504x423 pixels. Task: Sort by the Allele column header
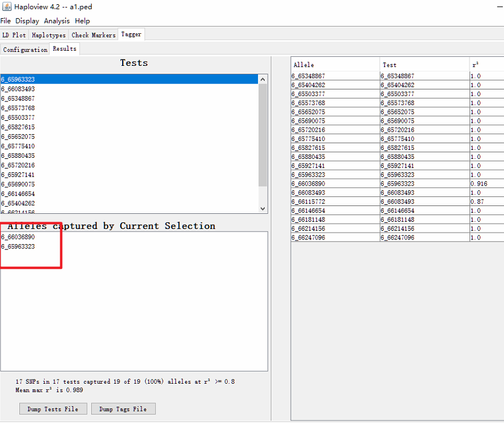point(335,65)
